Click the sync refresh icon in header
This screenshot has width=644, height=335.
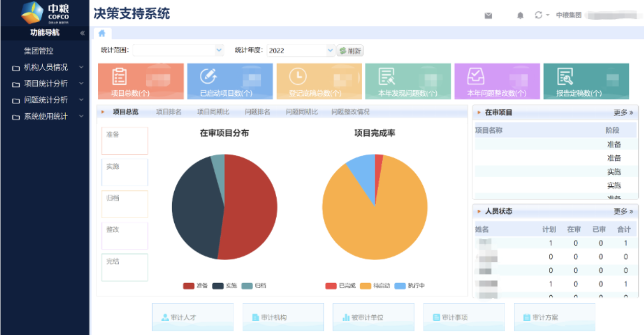click(x=539, y=15)
